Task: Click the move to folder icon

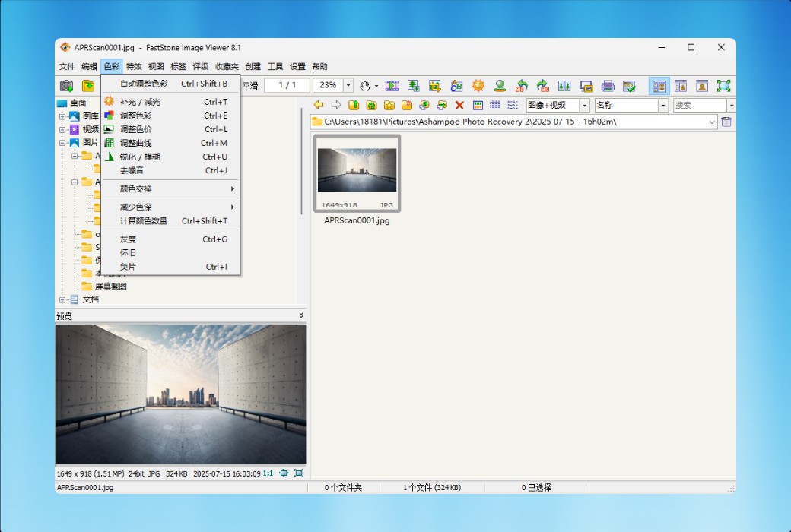Action: click(442, 105)
